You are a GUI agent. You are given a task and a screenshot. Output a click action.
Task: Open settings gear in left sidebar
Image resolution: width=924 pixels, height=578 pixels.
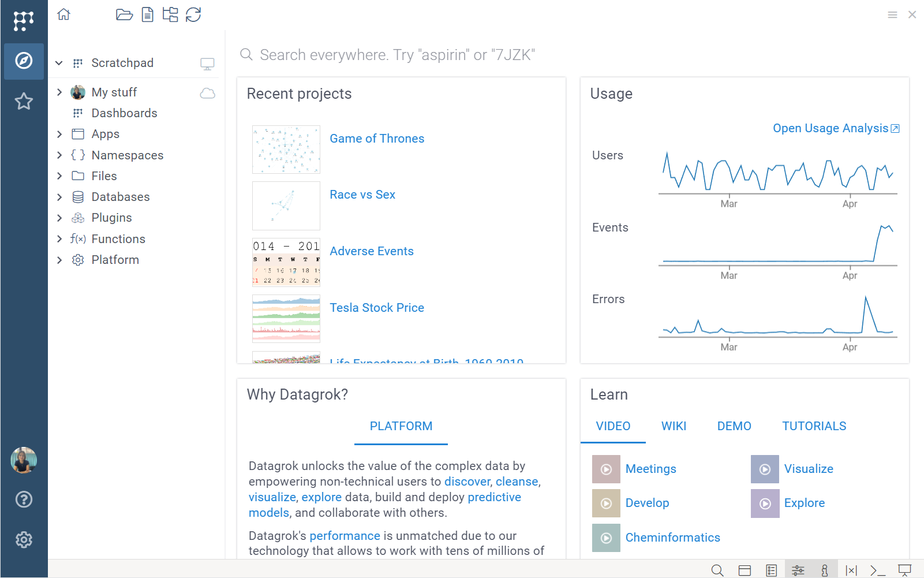point(24,540)
